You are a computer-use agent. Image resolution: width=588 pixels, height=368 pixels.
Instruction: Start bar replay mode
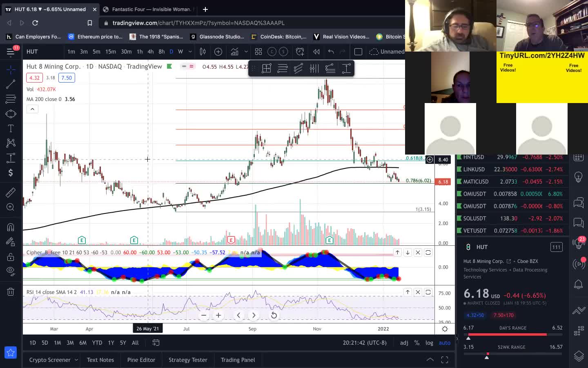click(316, 52)
